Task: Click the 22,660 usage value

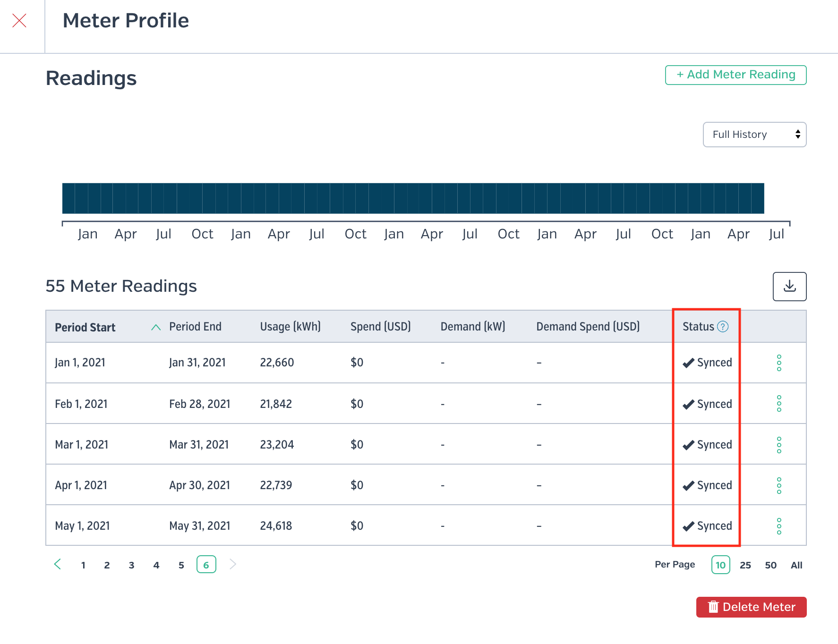Action: (277, 363)
